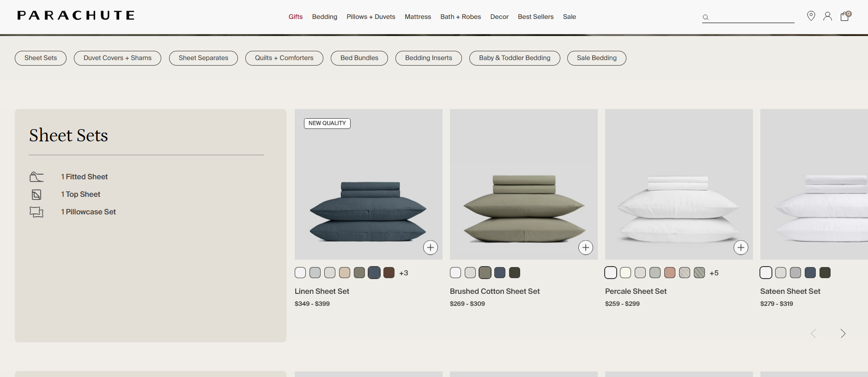Show +5 more Percale colors
The image size is (868, 377).
[714, 273]
